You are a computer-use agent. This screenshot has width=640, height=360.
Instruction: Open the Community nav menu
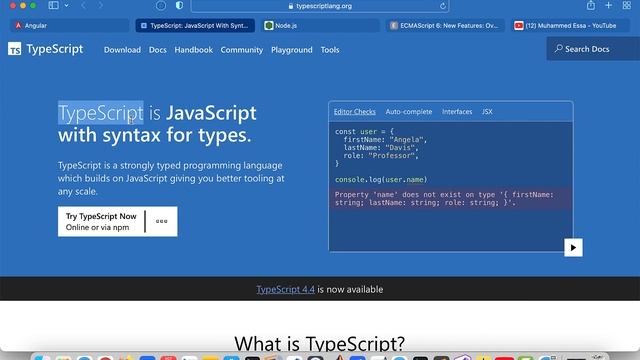pyautogui.click(x=242, y=50)
